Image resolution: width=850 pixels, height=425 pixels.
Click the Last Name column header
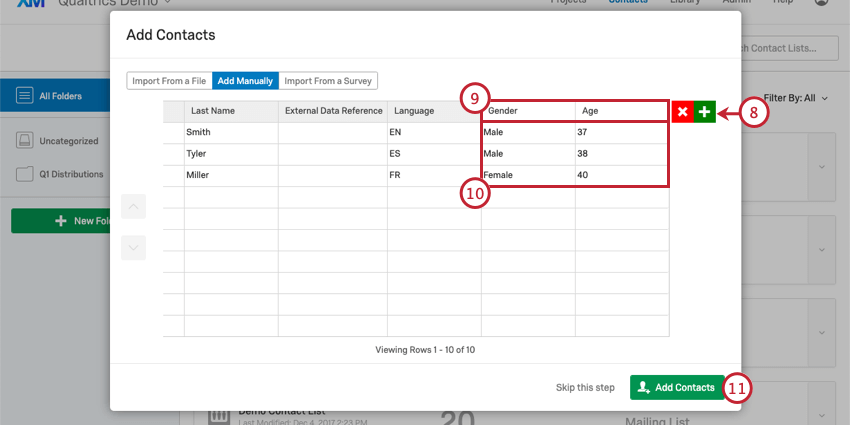(x=231, y=111)
